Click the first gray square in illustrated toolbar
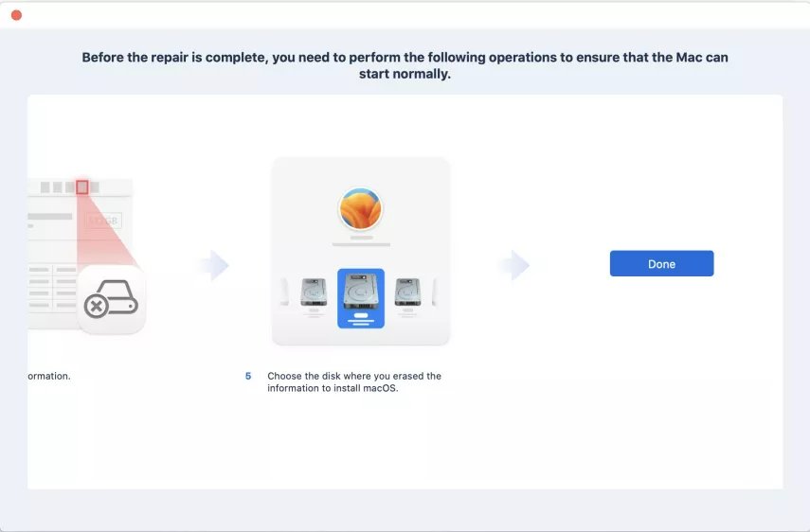Image resolution: width=810 pixels, height=532 pixels. (x=45, y=186)
